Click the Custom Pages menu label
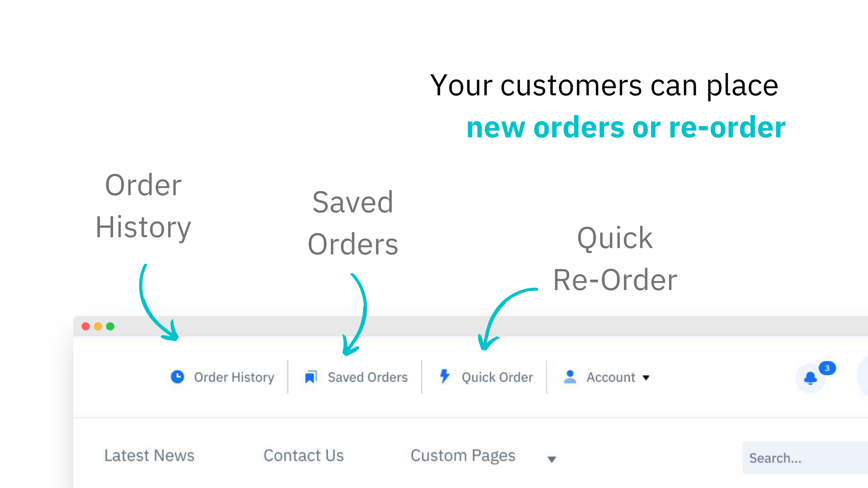This screenshot has height=488, width=868. point(462,455)
